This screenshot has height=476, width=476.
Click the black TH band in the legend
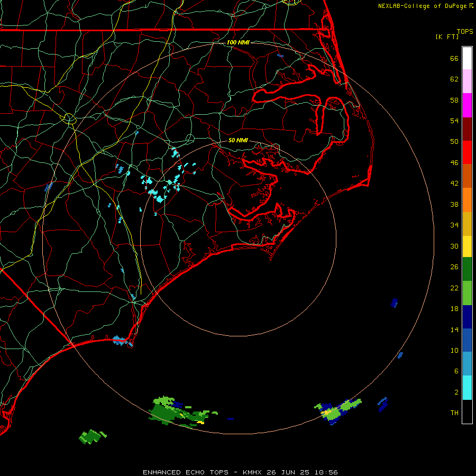(x=467, y=411)
